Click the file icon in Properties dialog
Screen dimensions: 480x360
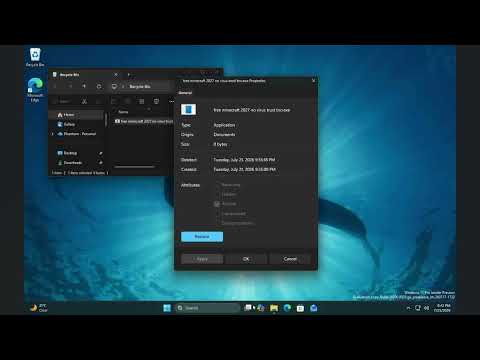click(188, 110)
